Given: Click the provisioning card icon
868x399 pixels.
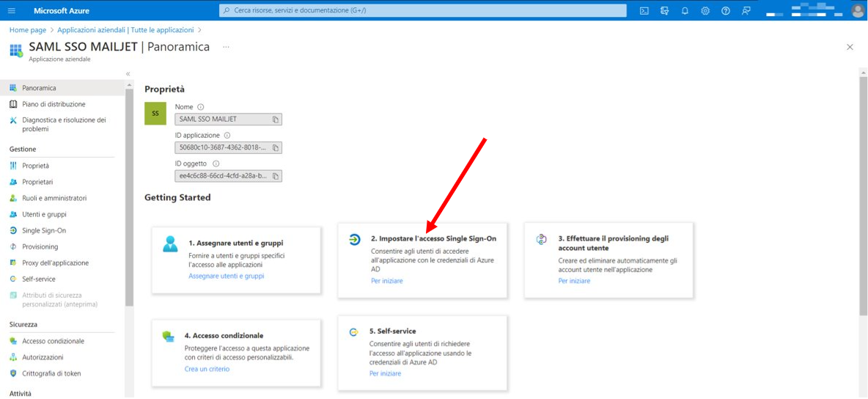Looking at the screenshot, I should click(x=541, y=239).
